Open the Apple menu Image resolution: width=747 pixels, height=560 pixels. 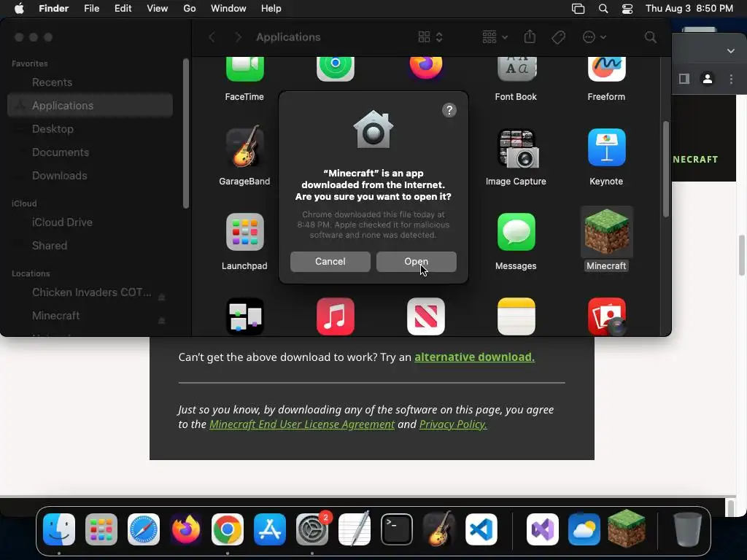coord(19,9)
